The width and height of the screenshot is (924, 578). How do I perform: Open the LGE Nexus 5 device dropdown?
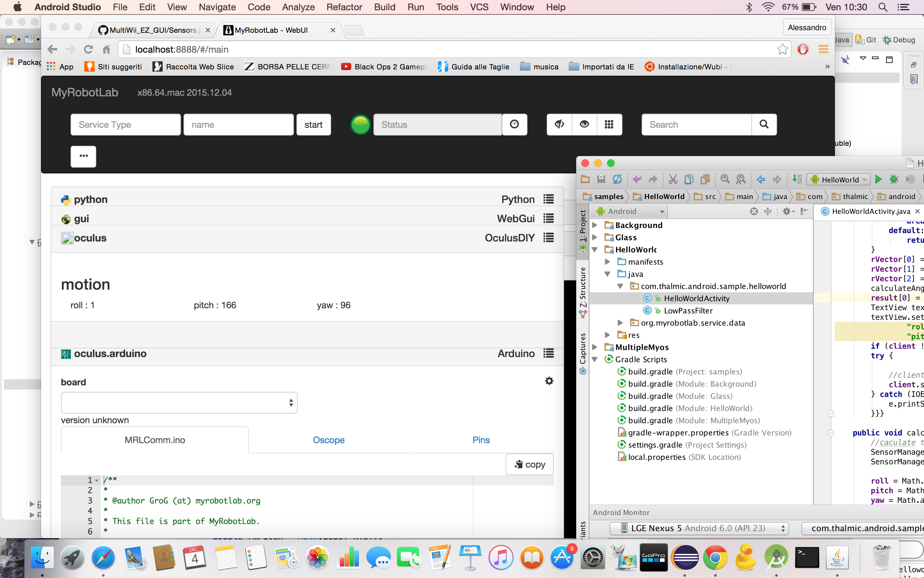click(x=699, y=528)
